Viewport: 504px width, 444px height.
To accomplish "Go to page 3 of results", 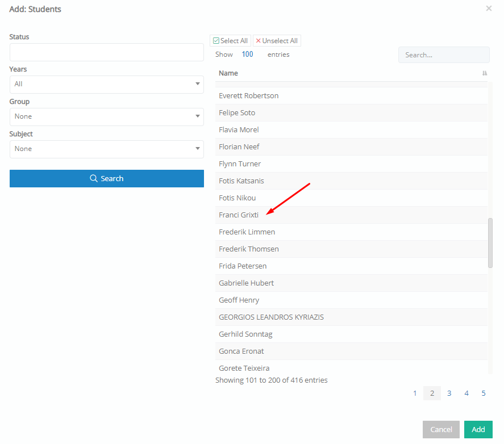I will 449,393.
